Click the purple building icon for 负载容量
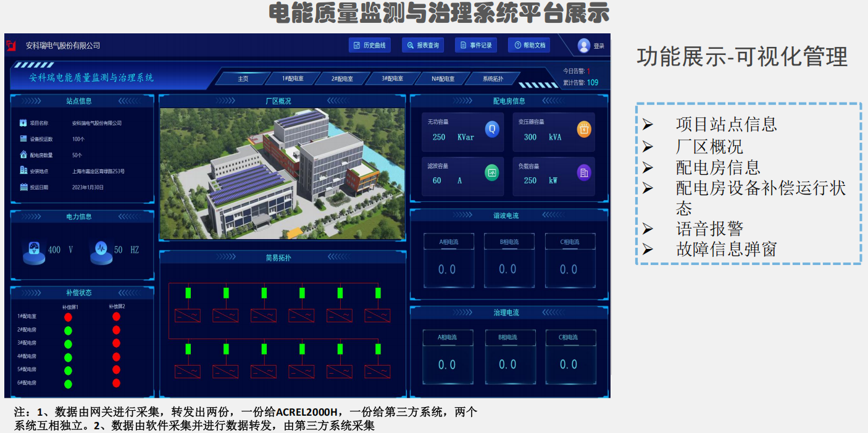Image resolution: width=868 pixels, height=433 pixels. [584, 173]
